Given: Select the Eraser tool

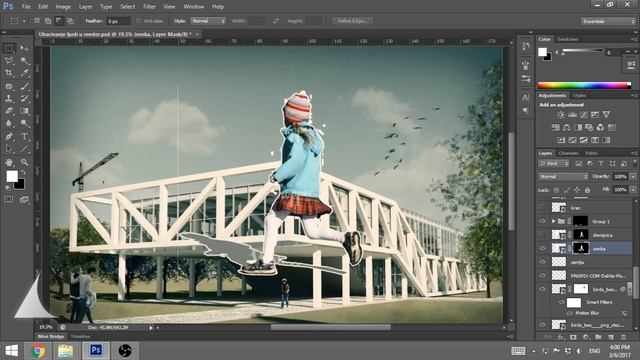Looking at the screenshot, I should [x=9, y=111].
